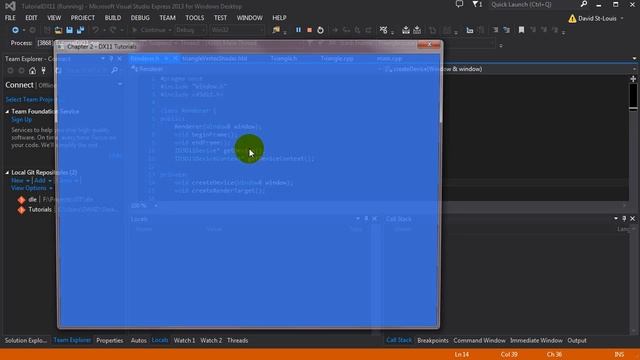Open the PROJECT menu
The width and height of the screenshot is (640, 360).
click(x=82, y=18)
